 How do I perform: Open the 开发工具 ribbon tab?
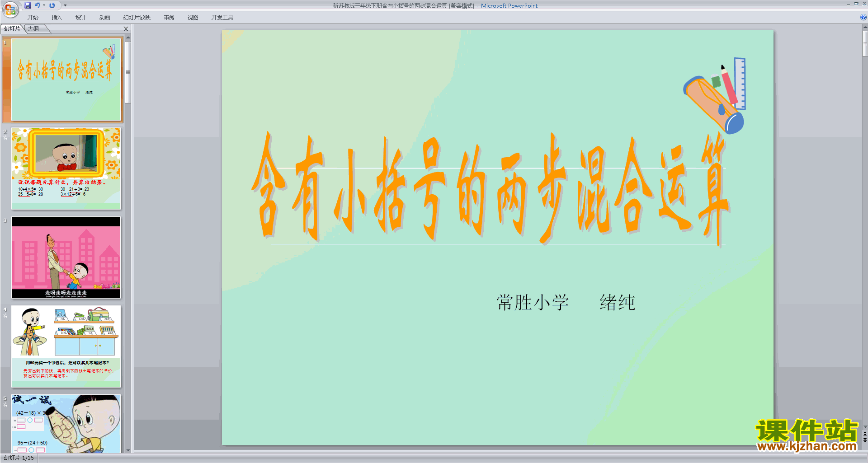222,18
